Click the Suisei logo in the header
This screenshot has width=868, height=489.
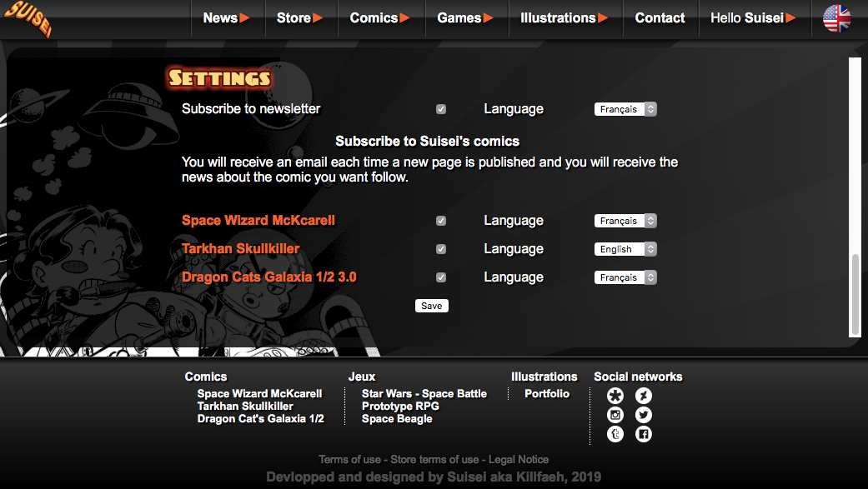coord(28,17)
